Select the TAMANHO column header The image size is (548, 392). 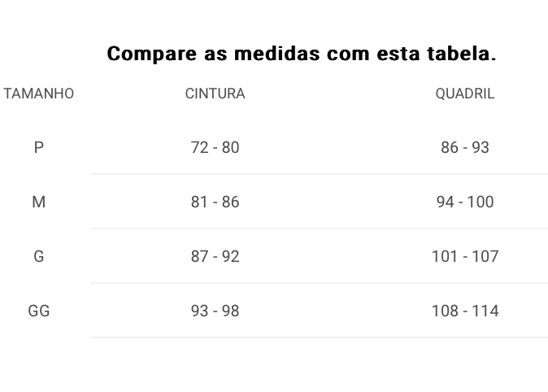(x=39, y=94)
